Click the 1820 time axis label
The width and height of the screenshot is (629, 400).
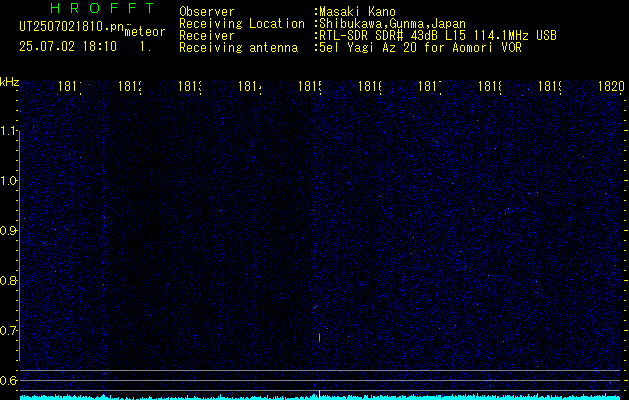(x=611, y=86)
